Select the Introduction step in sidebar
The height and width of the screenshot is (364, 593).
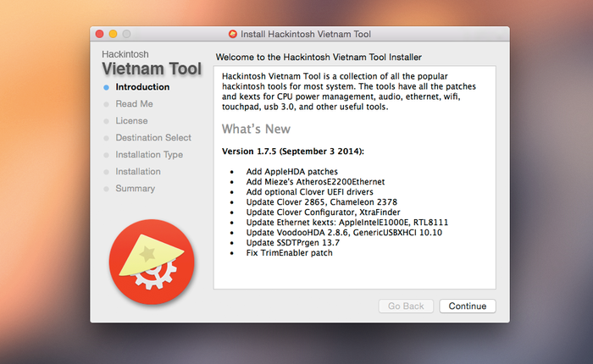[x=142, y=87]
